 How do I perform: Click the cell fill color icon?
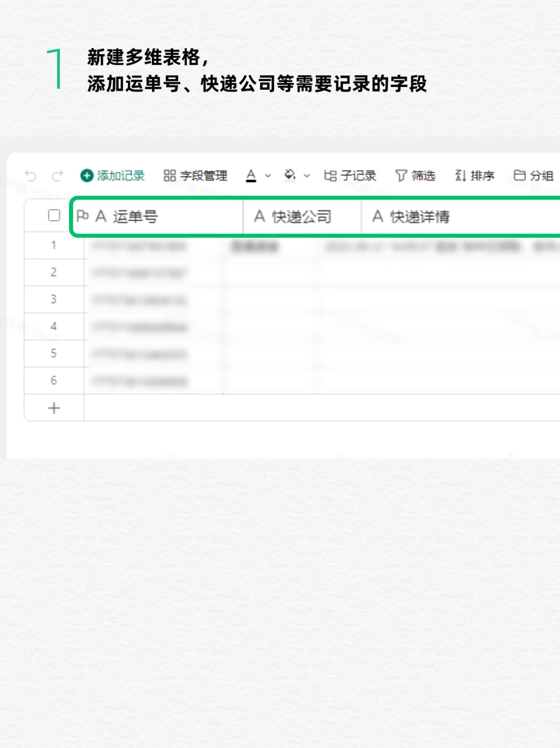pos(290,176)
